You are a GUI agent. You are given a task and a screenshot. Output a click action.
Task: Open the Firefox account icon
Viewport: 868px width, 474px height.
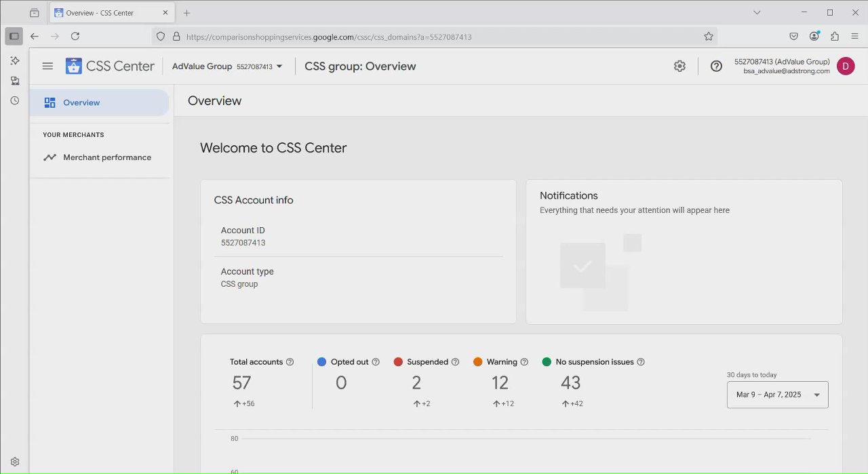tap(814, 37)
